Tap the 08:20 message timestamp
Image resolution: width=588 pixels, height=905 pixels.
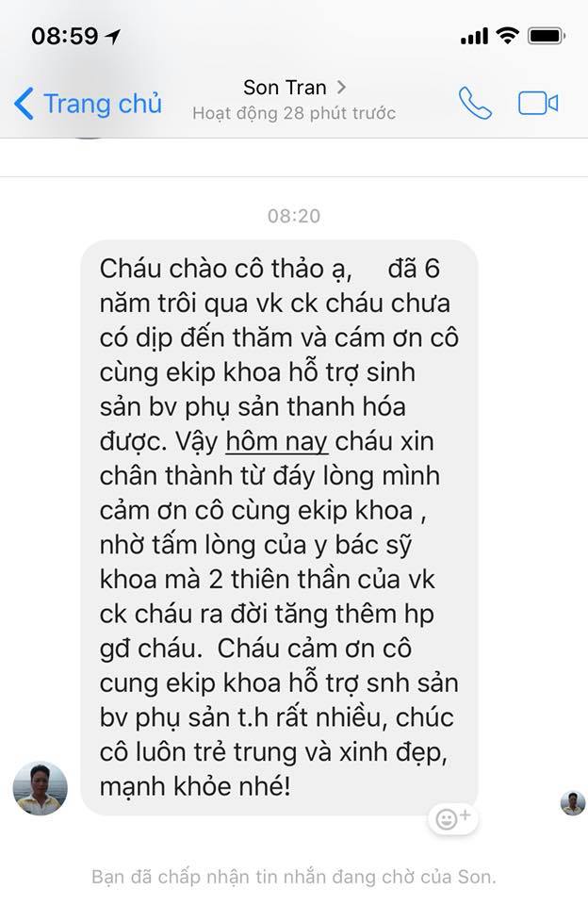294,216
